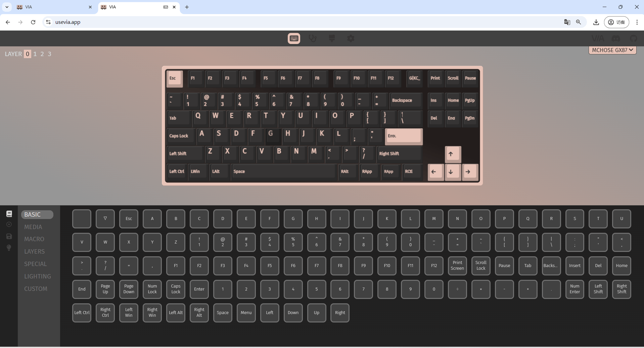Click the GitHub icon in header

pyautogui.click(x=633, y=39)
